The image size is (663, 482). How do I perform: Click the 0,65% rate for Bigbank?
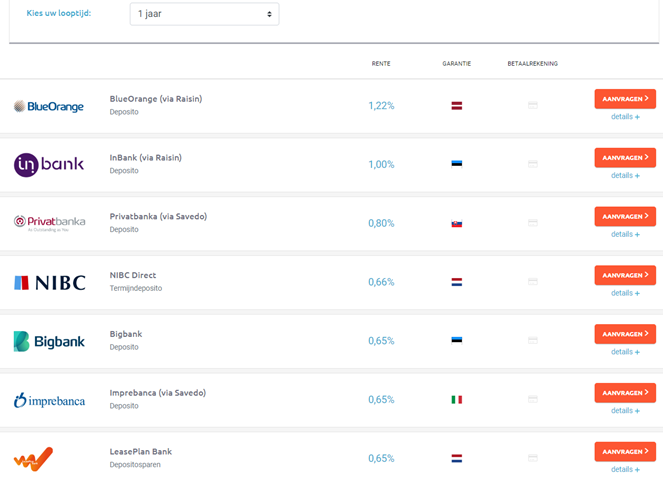coord(381,341)
